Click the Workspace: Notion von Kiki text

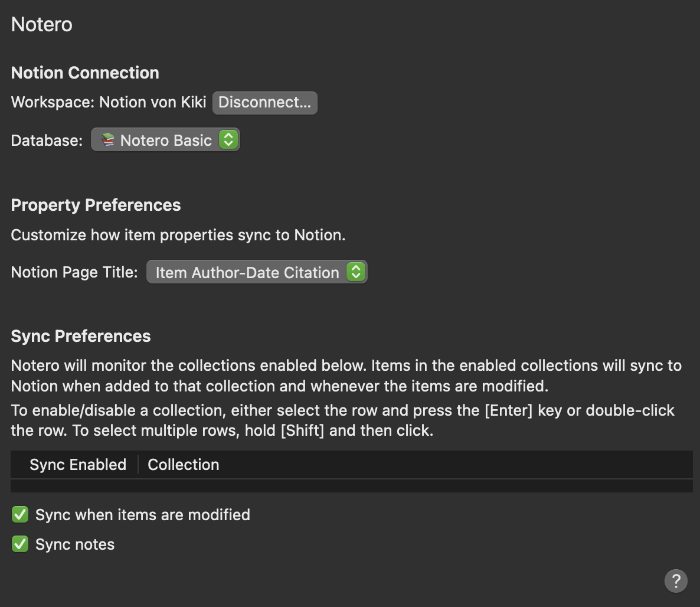(x=109, y=102)
